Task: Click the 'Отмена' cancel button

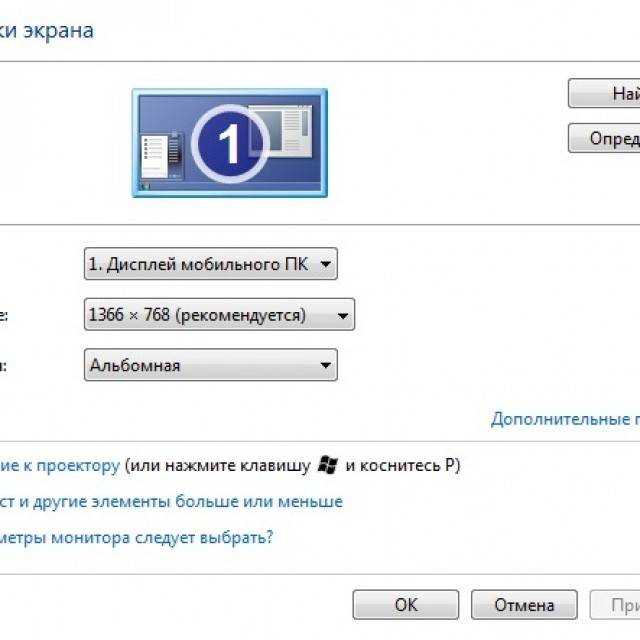Action: pyautogui.click(x=524, y=604)
